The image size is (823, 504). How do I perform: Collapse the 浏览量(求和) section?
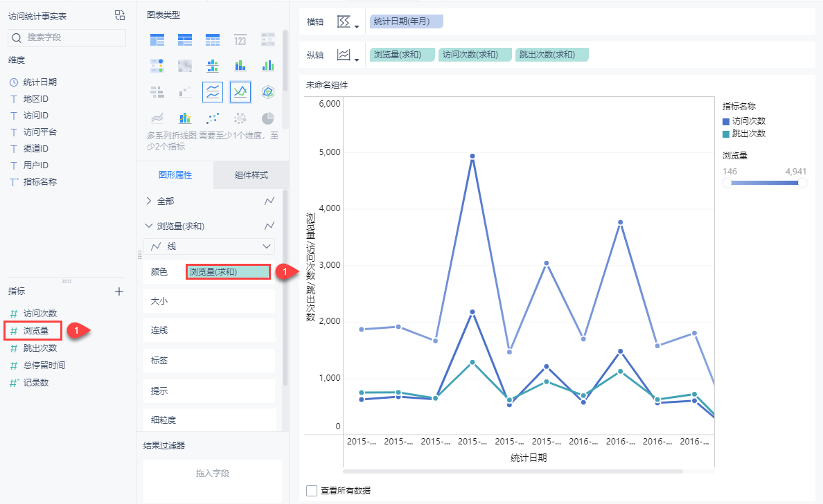[149, 226]
